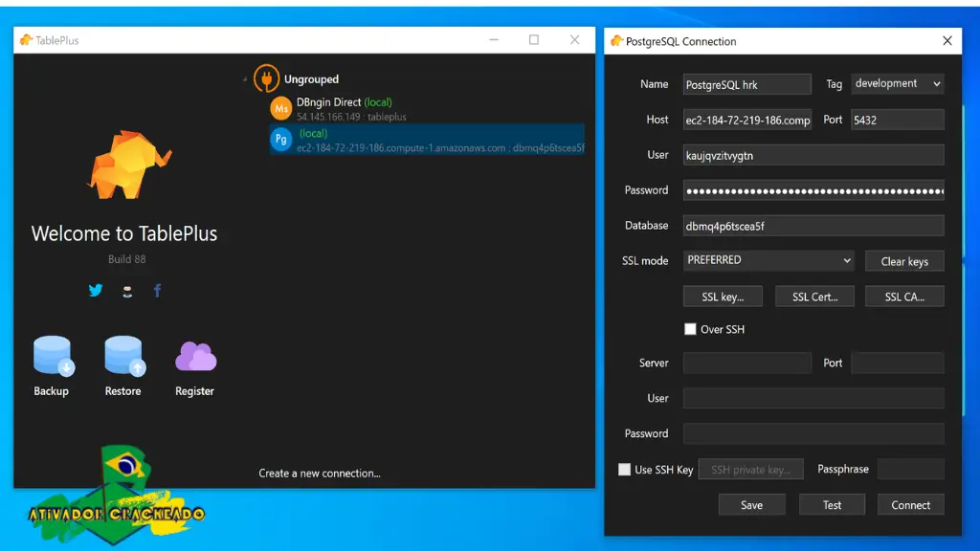
Task: Maximize the TablePlus window
Action: pos(534,40)
